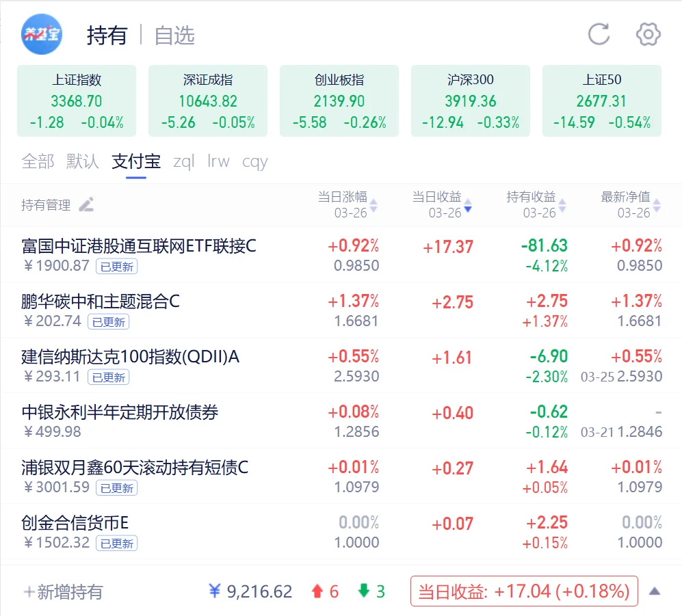682x616 pixels.
Task: Click holding gain -81.63 value
Action: pos(545,245)
